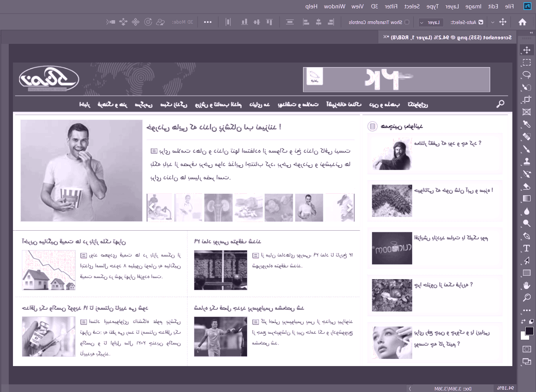Viewport: 536px width, 392px height.
Task: Open the status bar document info arrow
Action: 410,389
